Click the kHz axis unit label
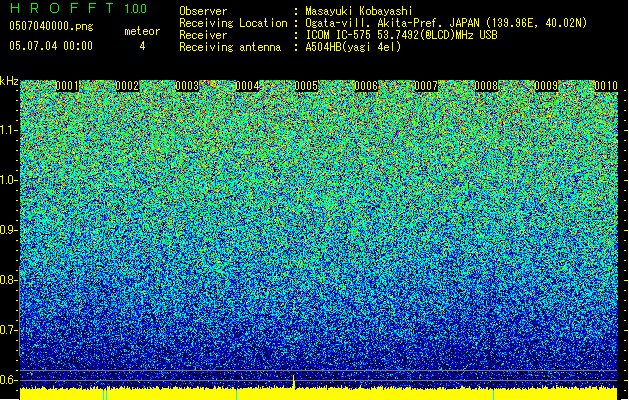Screen dimensions: 629x400 point(9,81)
